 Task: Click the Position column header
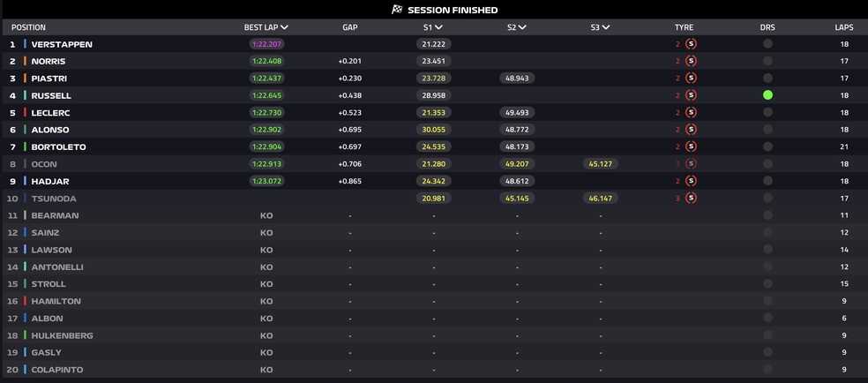pyautogui.click(x=28, y=27)
